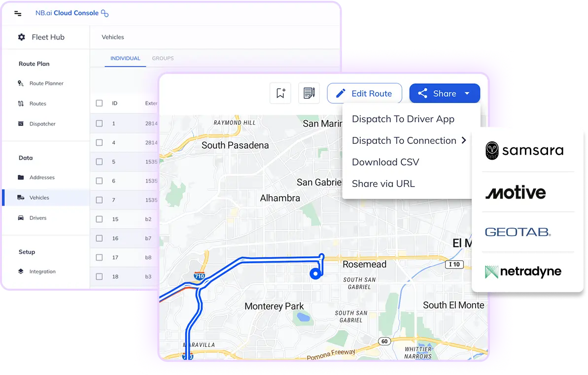The width and height of the screenshot is (588, 375).
Task: Click Rosemead label on map
Action: 365,265
